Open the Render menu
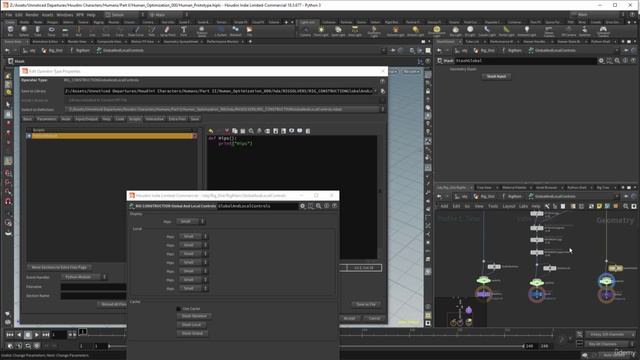Image resolution: width=640 pixels, height=360 pixels. pos(32,15)
